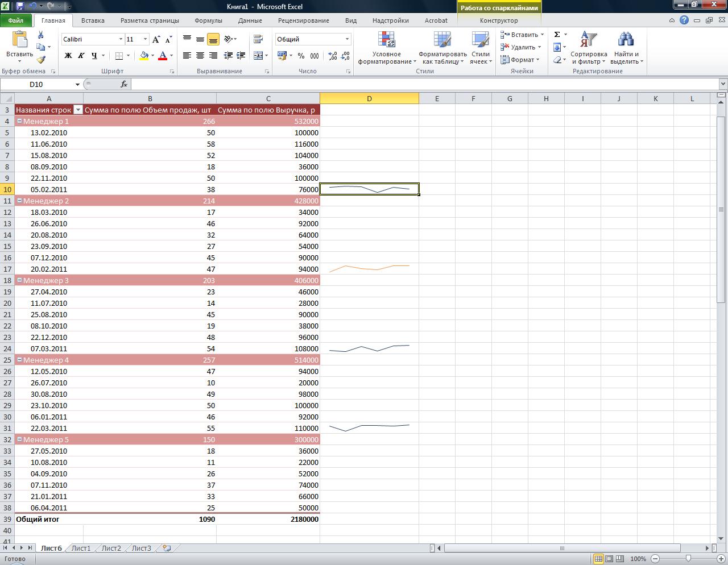Collapse the Менеджер 3 group

[x=19, y=280]
